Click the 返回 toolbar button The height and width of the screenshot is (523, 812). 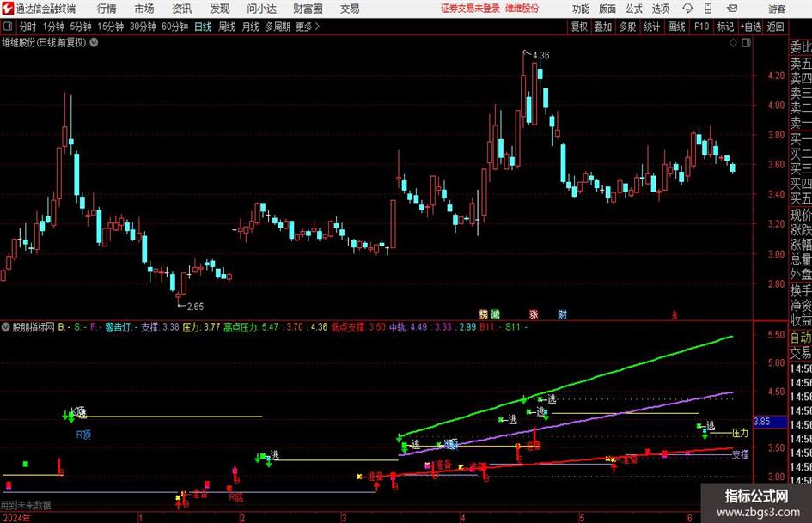tap(775, 27)
